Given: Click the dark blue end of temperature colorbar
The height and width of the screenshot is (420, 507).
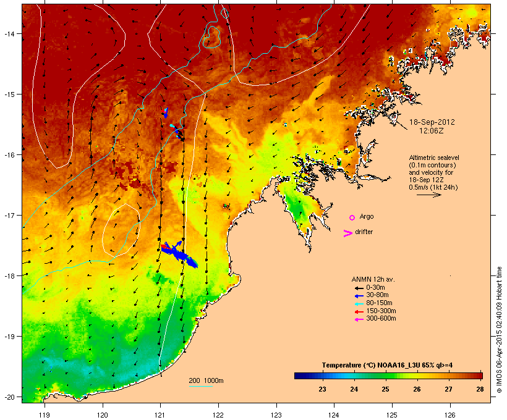Looking at the screenshot, I should click(x=299, y=376).
